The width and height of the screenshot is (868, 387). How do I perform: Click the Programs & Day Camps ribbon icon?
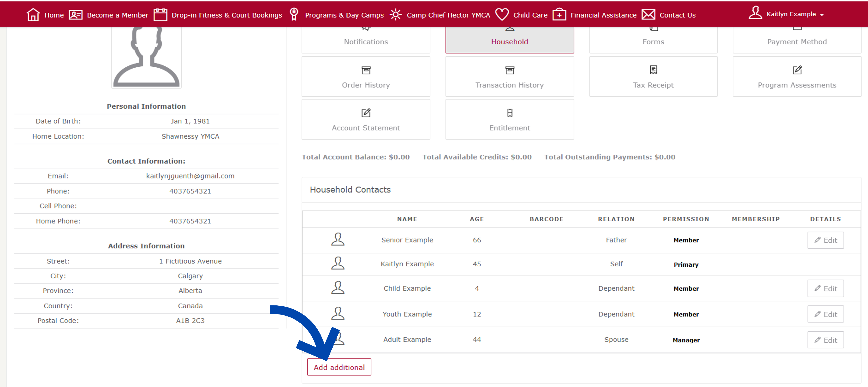coord(294,15)
